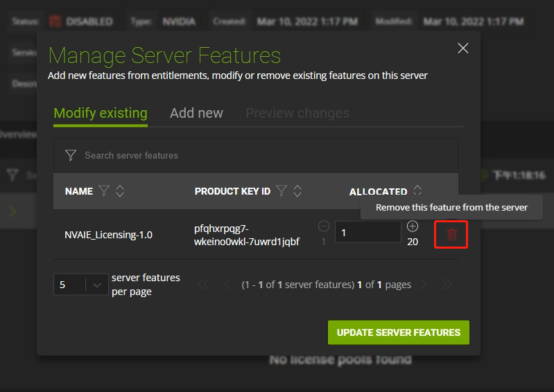The width and height of the screenshot is (554, 392).
Task: Select the NVAIE_Licensing-1.0 feature row
Action: pyautogui.click(x=109, y=235)
